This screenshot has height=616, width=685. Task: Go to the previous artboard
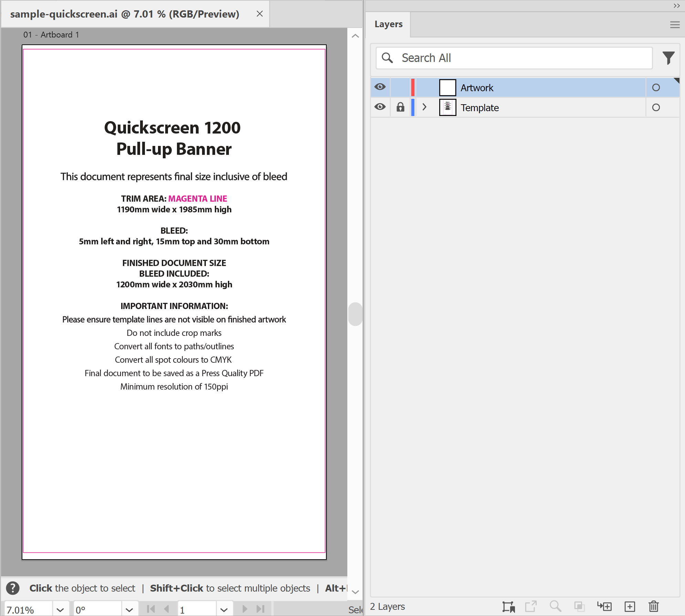[167, 609]
